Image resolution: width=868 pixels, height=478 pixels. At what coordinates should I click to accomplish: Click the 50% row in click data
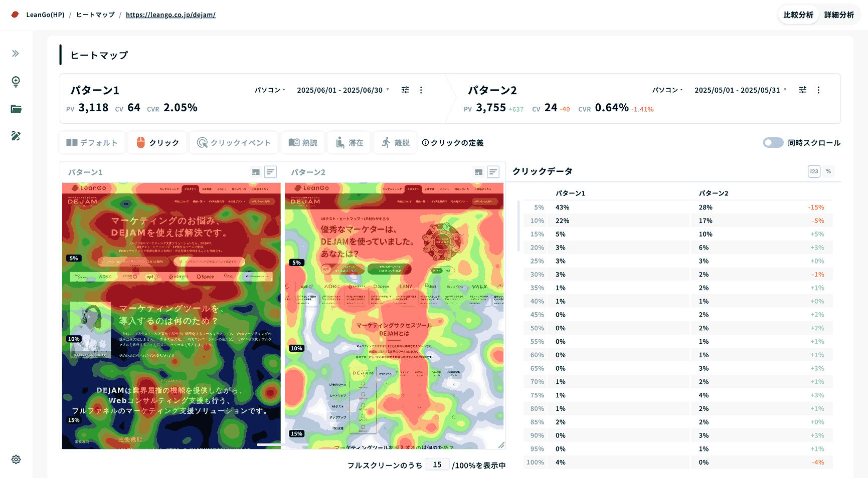pyautogui.click(x=678, y=328)
